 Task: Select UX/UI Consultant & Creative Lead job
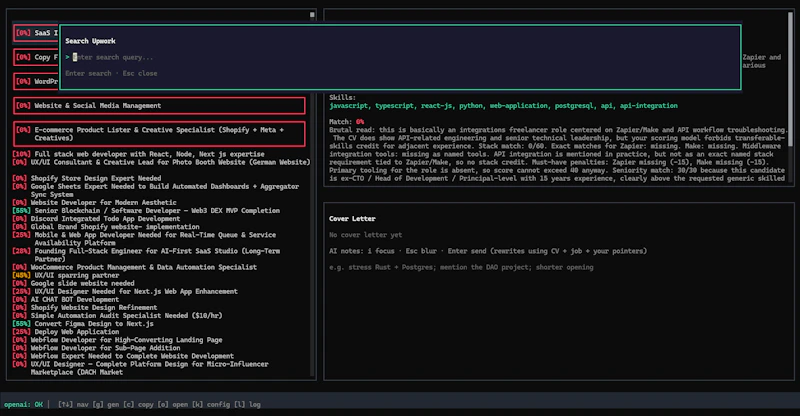coord(161,162)
